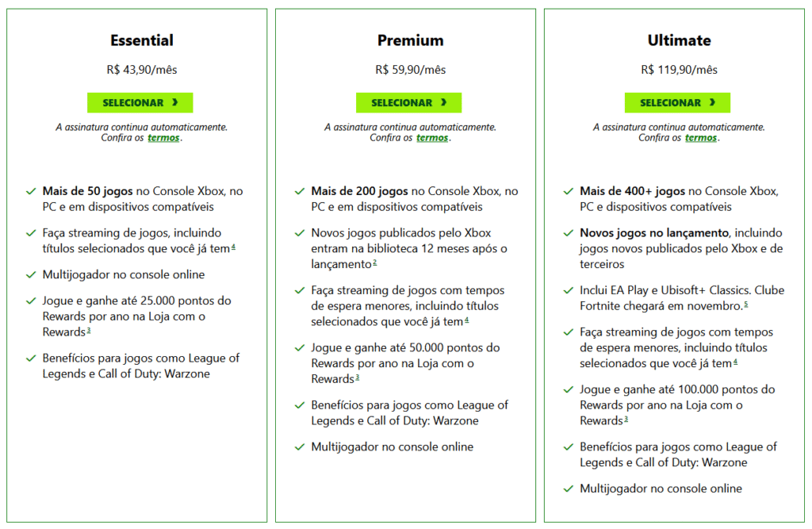Image resolution: width=812 pixels, height=529 pixels.
Task: Click checkmark beside Ultimate 'Multijogador no console online'
Action: click(569, 489)
